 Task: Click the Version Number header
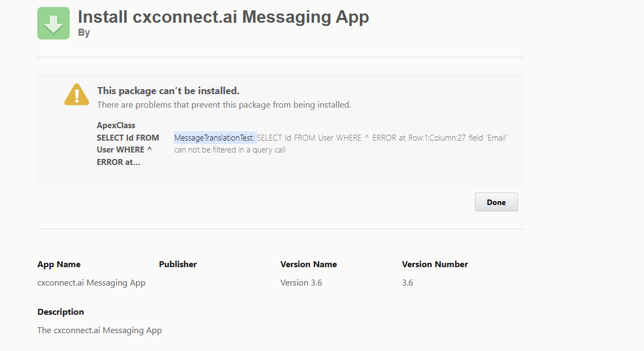pyautogui.click(x=435, y=264)
